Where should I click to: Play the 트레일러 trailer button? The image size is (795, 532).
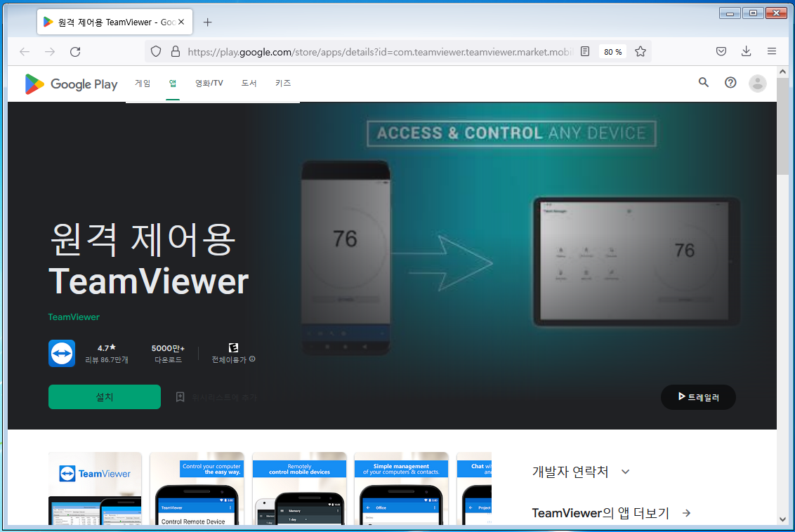pos(698,397)
